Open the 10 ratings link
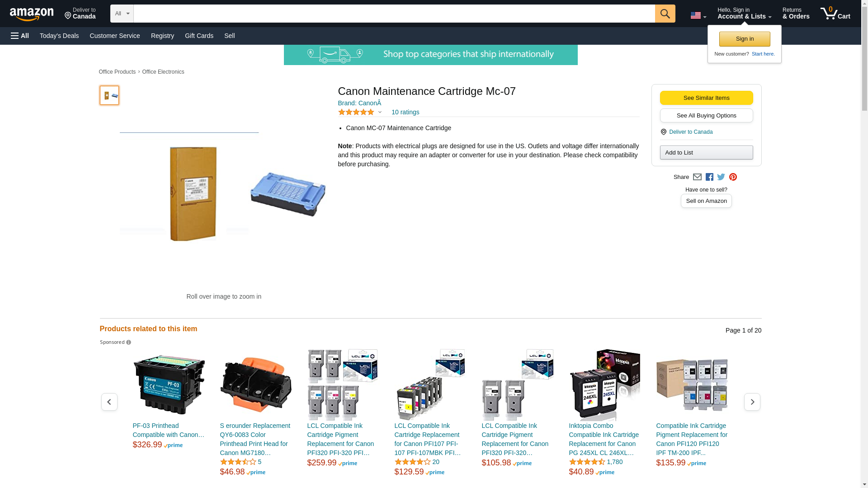 point(405,112)
